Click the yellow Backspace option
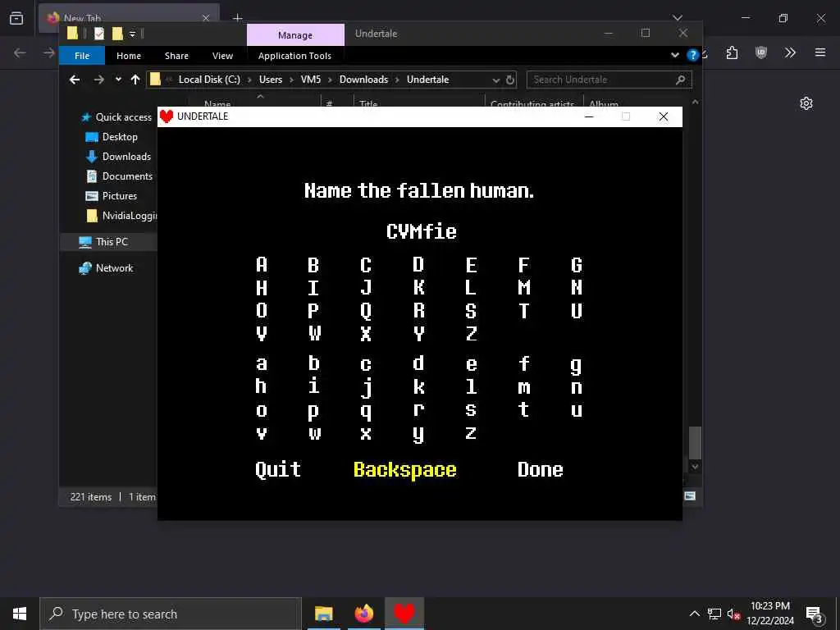 pos(405,470)
